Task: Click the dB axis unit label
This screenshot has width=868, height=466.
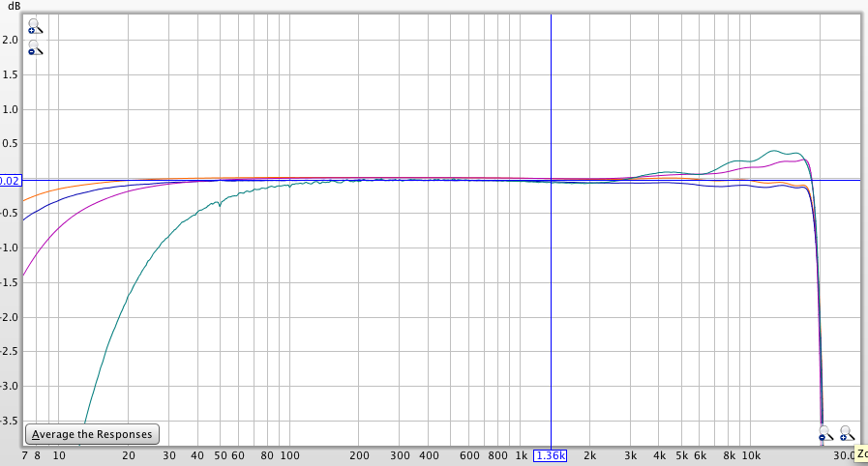Action: pyautogui.click(x=15, y=6)
